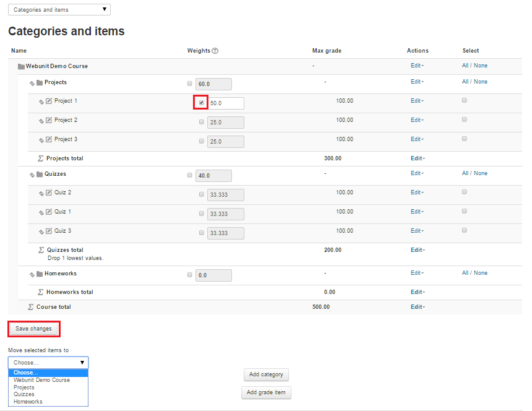Open Edit dropdown for Course total row
The height and width of the screenshot is (411, 532).
(x=417, y=307)
